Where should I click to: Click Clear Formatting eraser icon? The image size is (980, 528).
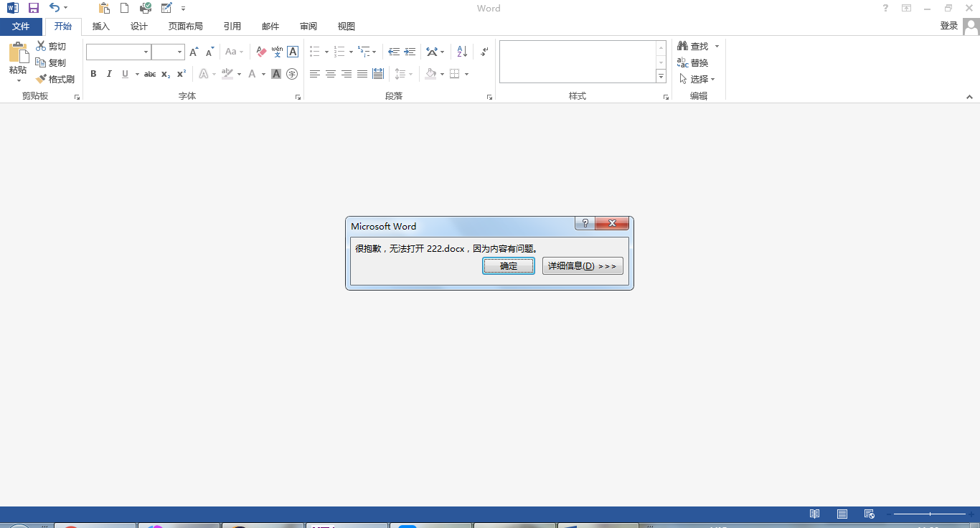[261, 52]
